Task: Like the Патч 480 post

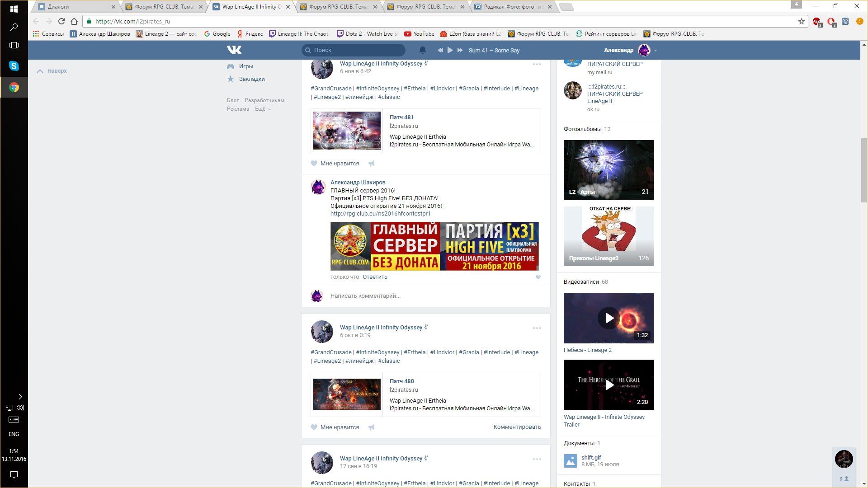Action: click(335, 427)
